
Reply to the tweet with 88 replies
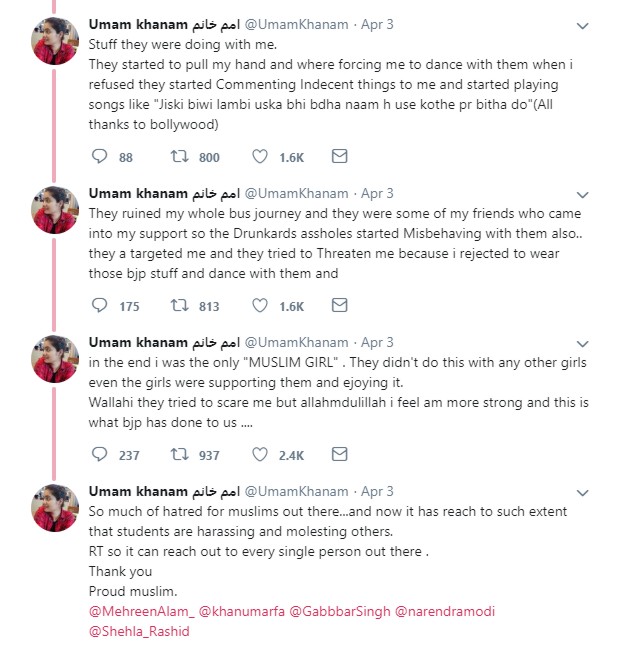99,156
